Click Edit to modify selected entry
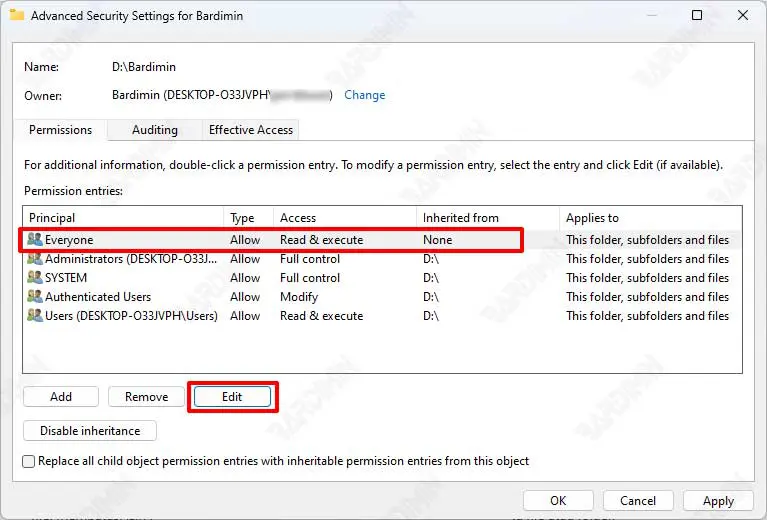The width and height of the screenshot is (767, 520). pos(232,396)
